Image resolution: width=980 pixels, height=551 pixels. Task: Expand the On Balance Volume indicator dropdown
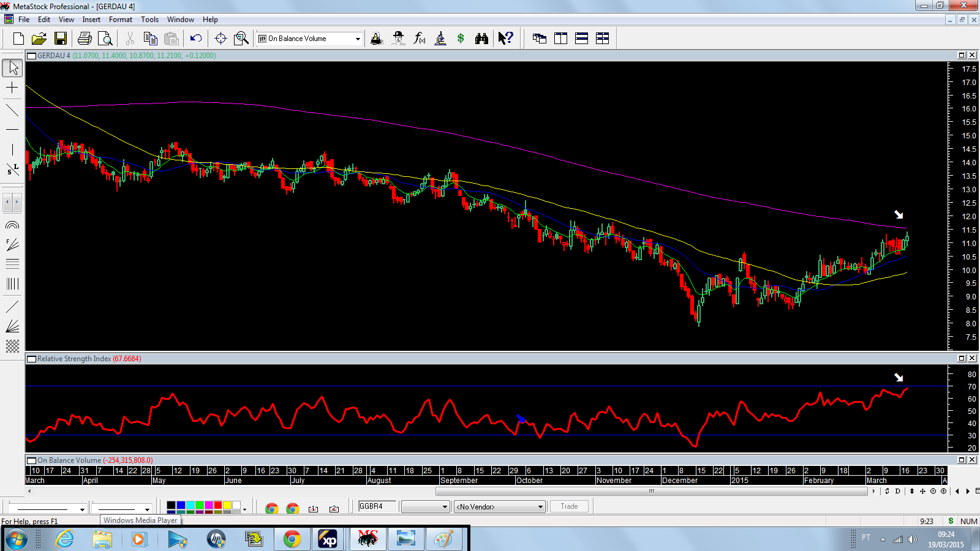(x=358, y=39)
